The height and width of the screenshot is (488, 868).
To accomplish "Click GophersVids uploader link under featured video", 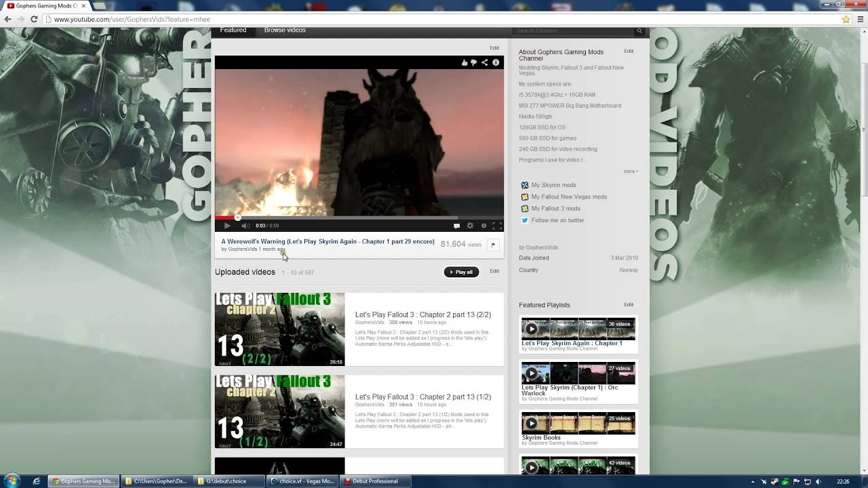I will click(242, 249).
